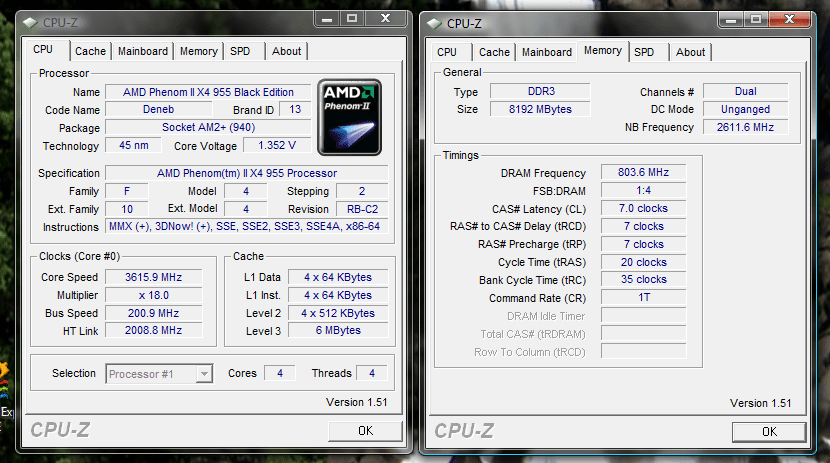Click the Cores count field
830x463 pixels.
click(279, 373)
